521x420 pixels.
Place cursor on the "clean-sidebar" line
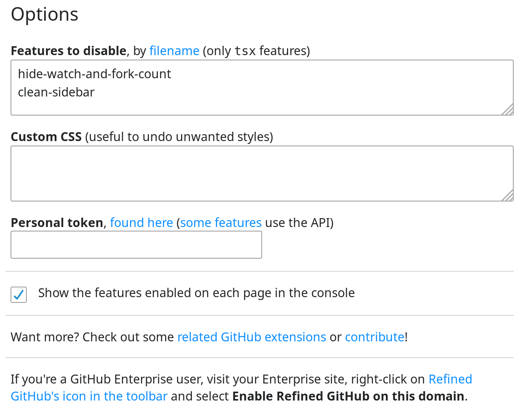(56, 92)
